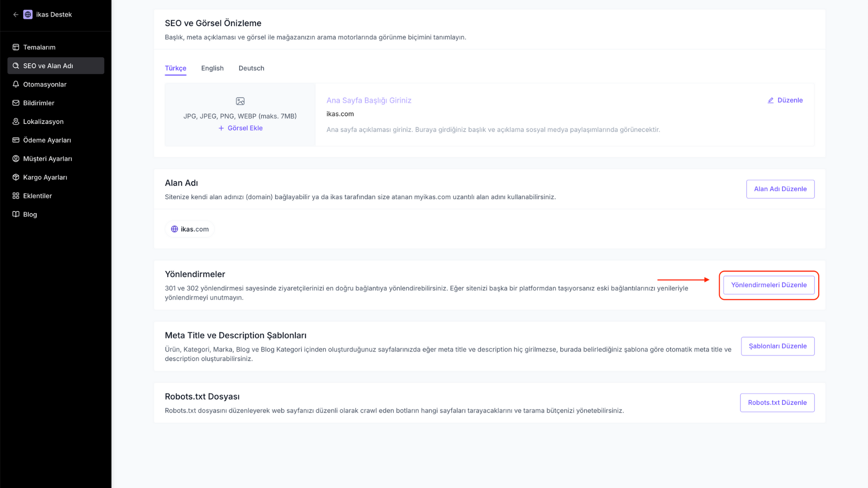
Task: Click the back arrow icon
Action: tap(16, 14)
